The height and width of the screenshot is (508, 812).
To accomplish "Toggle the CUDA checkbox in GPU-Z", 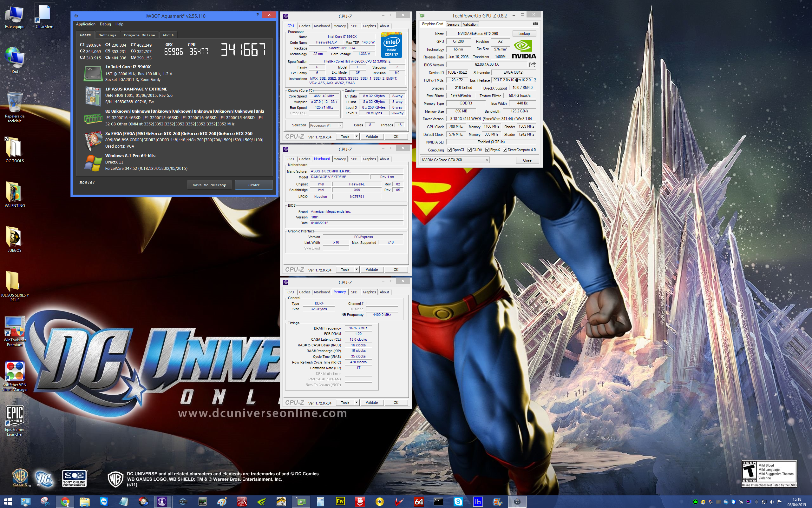I will coord(469,150).
